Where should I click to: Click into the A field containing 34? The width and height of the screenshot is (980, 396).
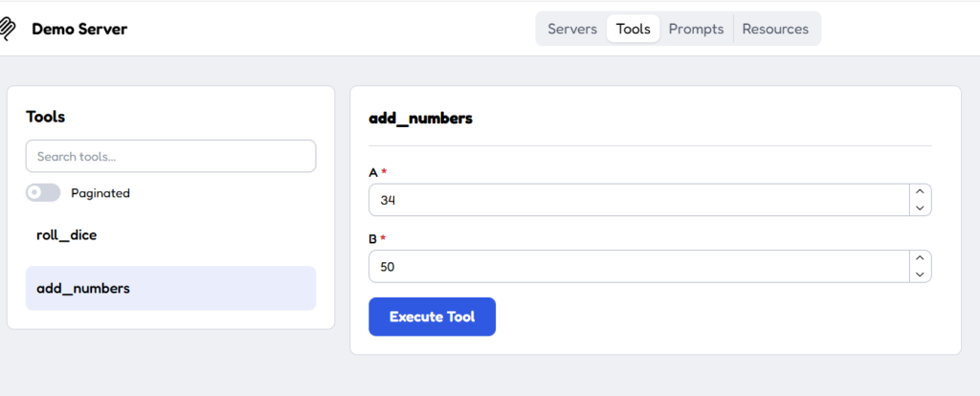638,200
